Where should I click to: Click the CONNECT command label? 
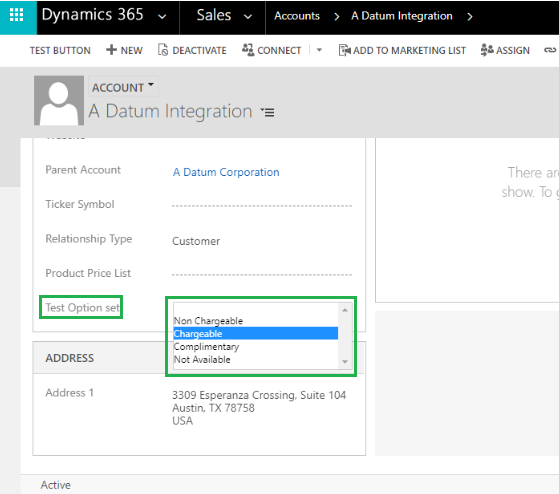[x=279, y=51]
